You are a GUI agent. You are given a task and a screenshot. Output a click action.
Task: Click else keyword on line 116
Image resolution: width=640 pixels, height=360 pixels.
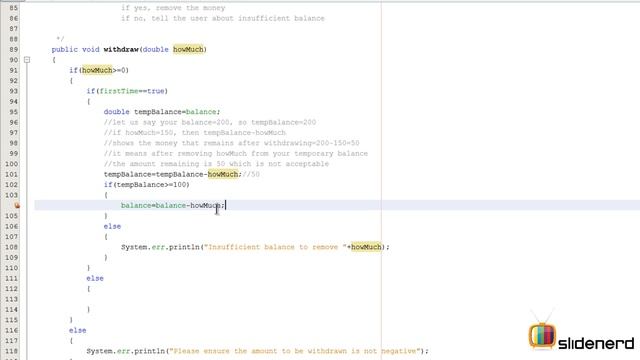(78, 330)
